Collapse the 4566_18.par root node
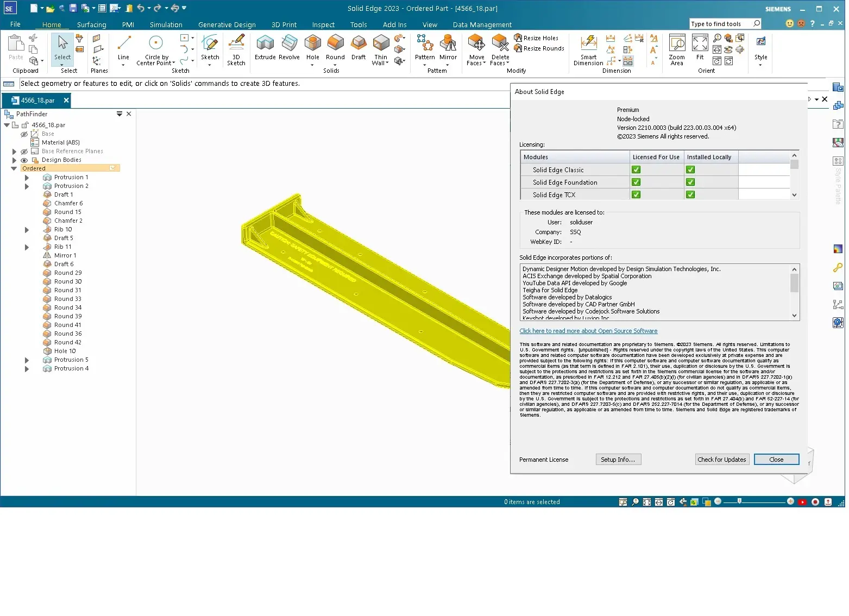 pyautogui.click(x=7, y=125)
